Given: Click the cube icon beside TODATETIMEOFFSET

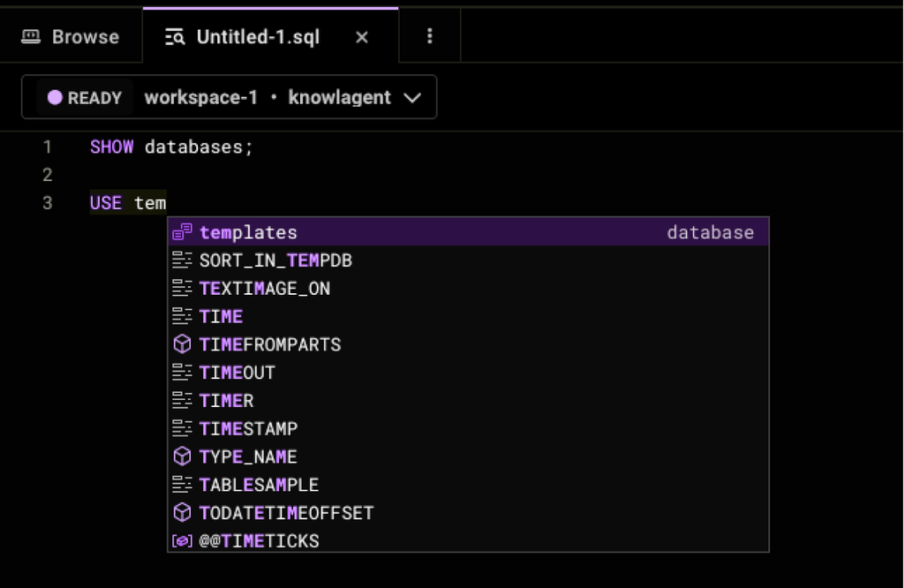Looking at the screenshot, I should coord(182,513).
